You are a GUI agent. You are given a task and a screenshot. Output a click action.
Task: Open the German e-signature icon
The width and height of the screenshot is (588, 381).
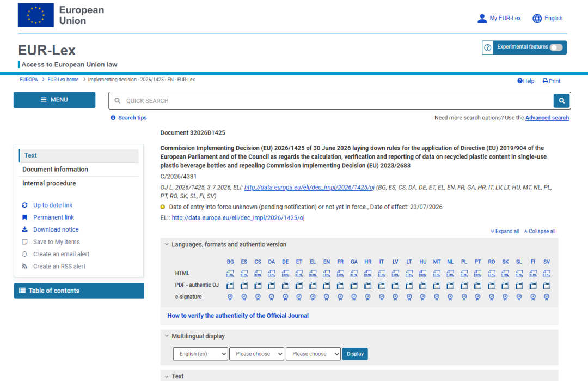pos(285,297)
